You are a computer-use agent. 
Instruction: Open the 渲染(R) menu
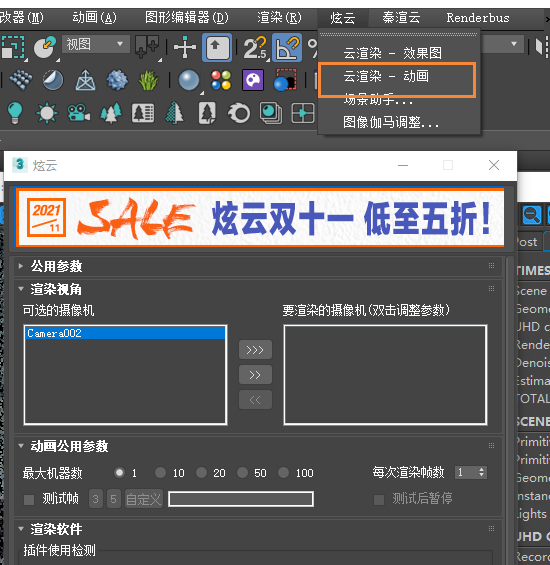click(279, 17)
